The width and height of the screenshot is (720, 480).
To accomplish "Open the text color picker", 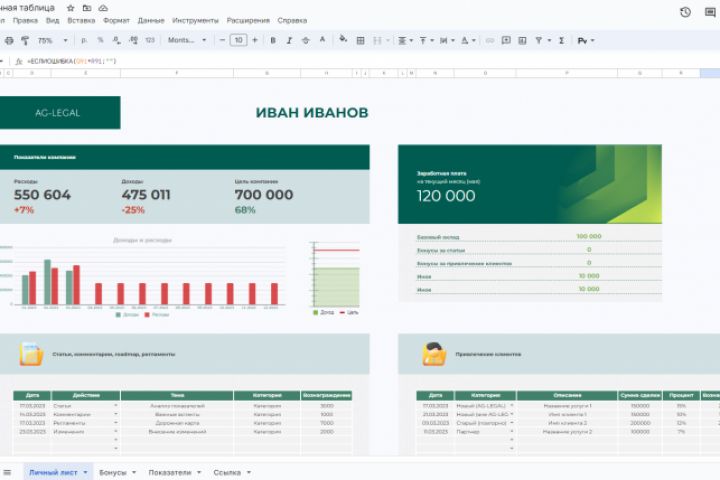I will pyautogui.click(x=322, y=40).
